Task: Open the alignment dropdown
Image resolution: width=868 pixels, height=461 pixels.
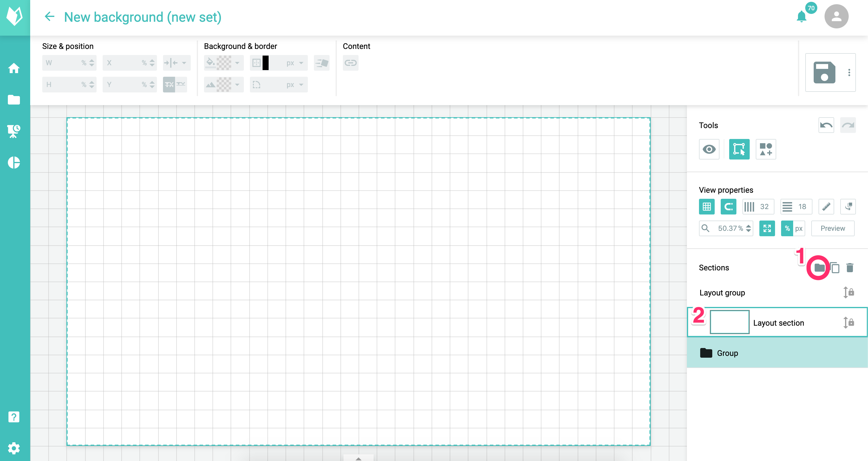Action: point(177,63)
